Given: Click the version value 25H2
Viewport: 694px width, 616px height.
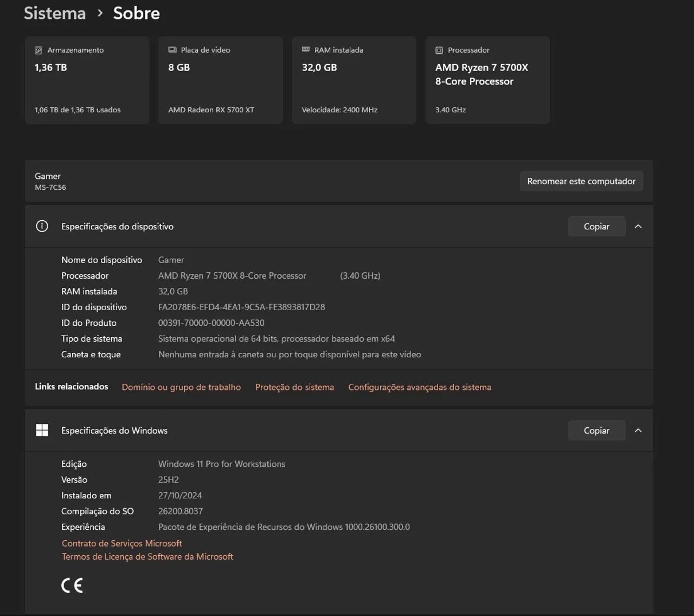Looking at the screenshot, I should (x=169, y=479).
